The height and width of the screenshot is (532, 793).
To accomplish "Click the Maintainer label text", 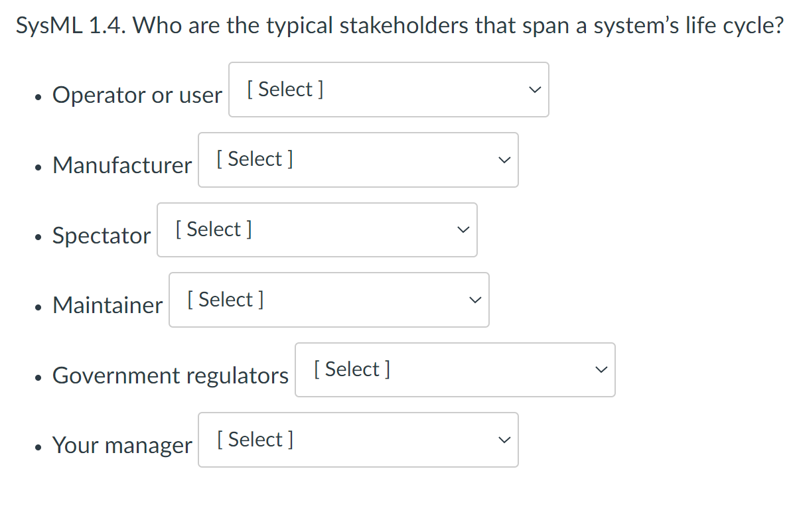I will [107, 305].
